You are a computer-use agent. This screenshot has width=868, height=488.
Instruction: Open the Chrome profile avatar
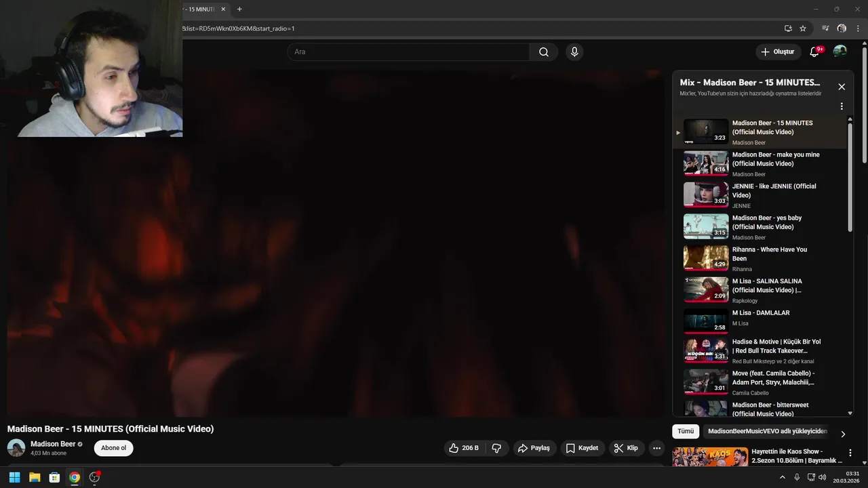(842, 28)
